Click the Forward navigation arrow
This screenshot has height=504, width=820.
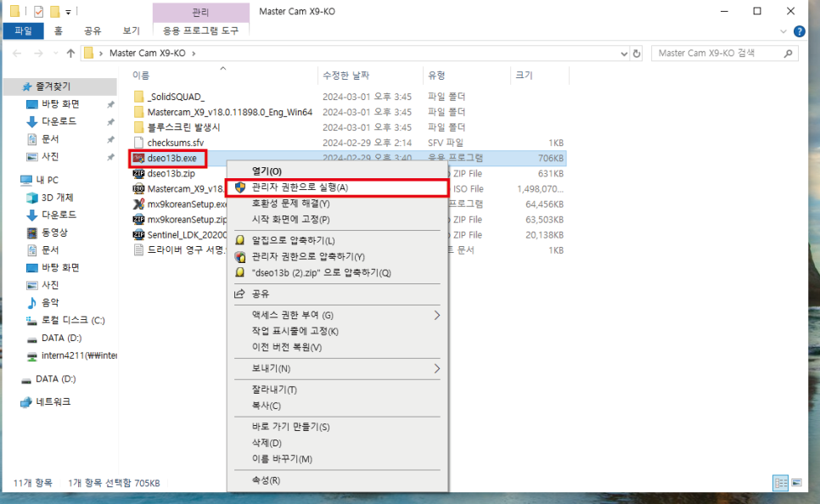[x=38, y=53]
